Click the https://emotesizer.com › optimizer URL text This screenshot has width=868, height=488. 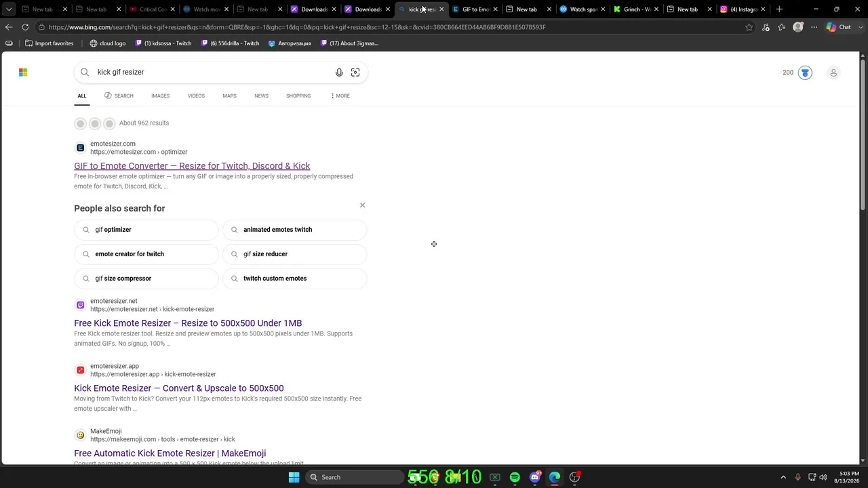click(139, 152)
